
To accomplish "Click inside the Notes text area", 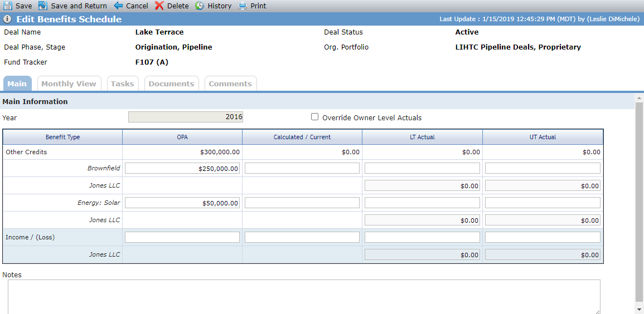I will coord(304,297).
